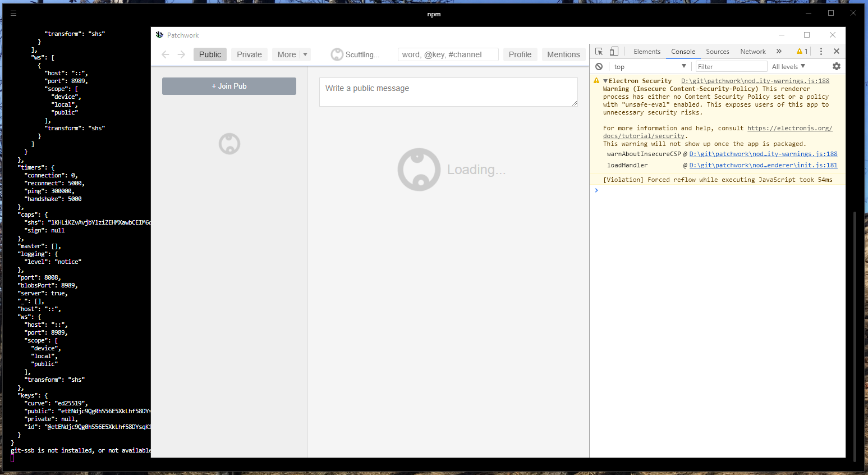
Task: Click the "curve": "ed25519" terminal line
Action: (56, 403)
